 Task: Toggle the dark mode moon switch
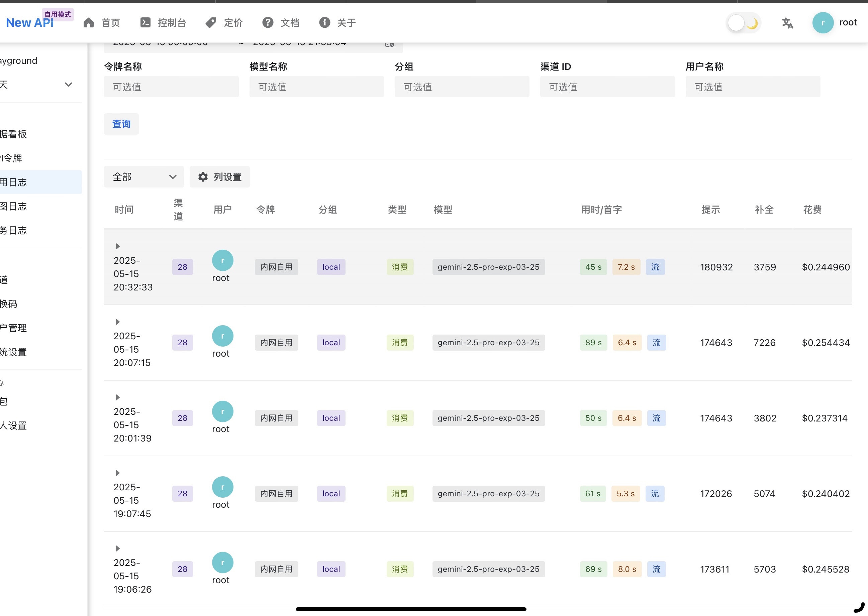point(743,23)
